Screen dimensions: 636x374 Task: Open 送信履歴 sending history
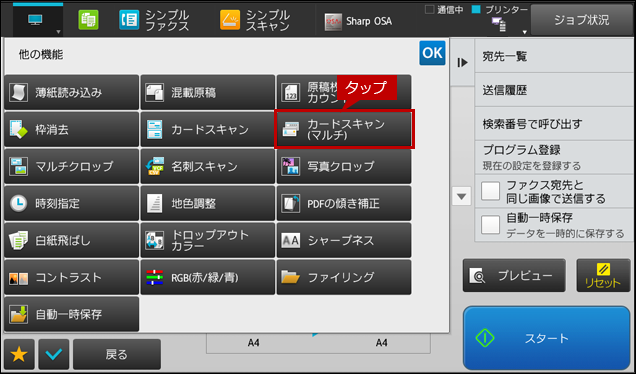tap(554, 90)
